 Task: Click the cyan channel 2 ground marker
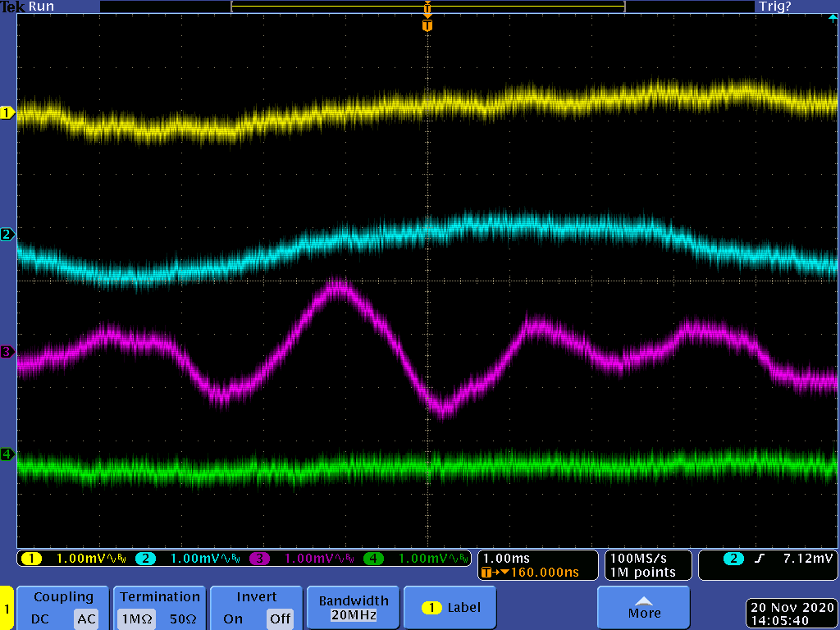[x=8, y=235]
